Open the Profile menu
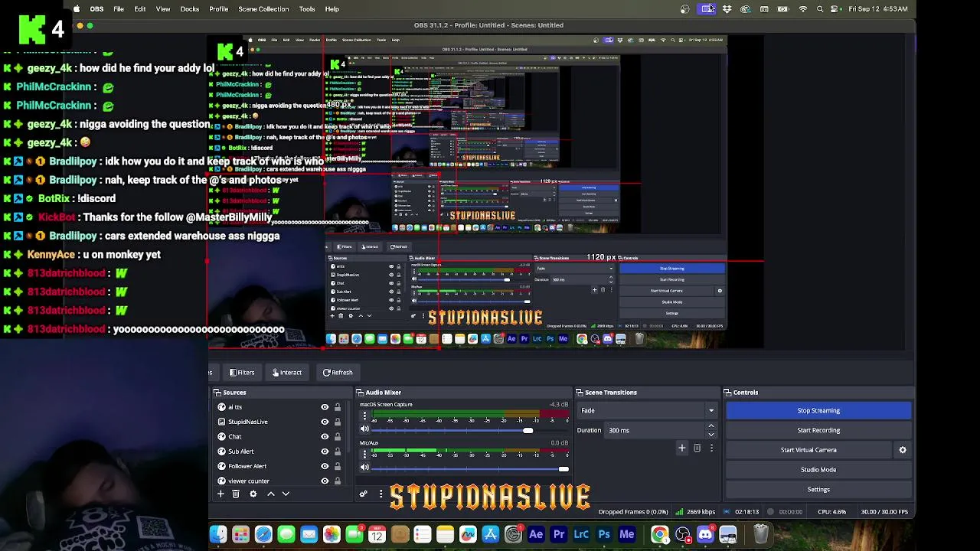This screenshot has height=551, width=980. pyautogui.click(x=219, y=9)
